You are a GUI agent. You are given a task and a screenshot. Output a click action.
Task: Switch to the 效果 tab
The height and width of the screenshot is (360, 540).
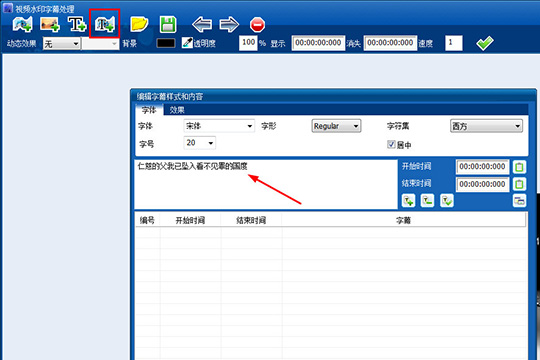[x=177, y=110]
